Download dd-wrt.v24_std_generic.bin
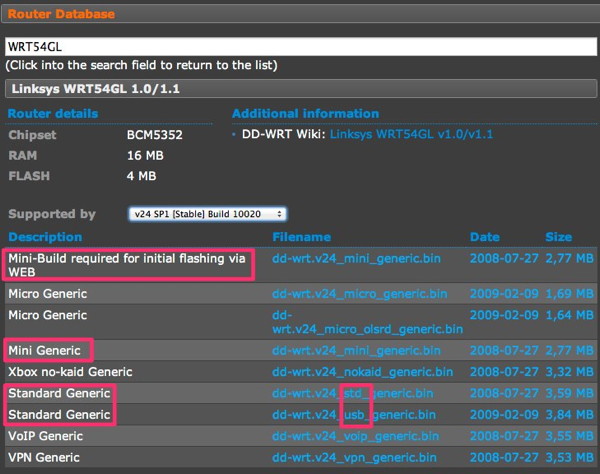This screenshot has height=474, width=600. 352,393
